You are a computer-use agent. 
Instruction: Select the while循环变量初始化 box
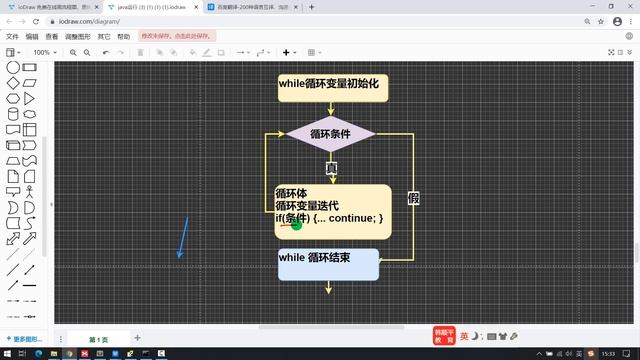pyautogui.click(x=333, y=88)
